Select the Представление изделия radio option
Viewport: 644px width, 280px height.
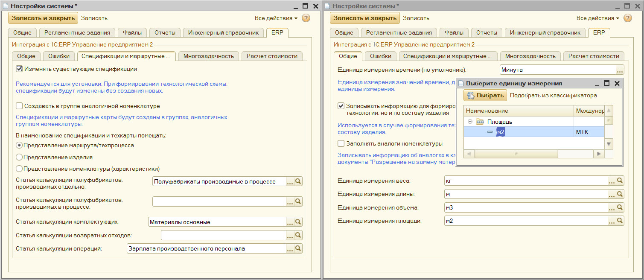(19, 157)
